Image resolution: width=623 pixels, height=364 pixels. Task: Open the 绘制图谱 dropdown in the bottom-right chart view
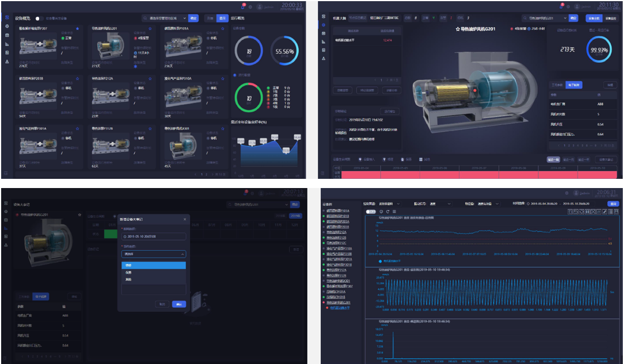point(389,204)
